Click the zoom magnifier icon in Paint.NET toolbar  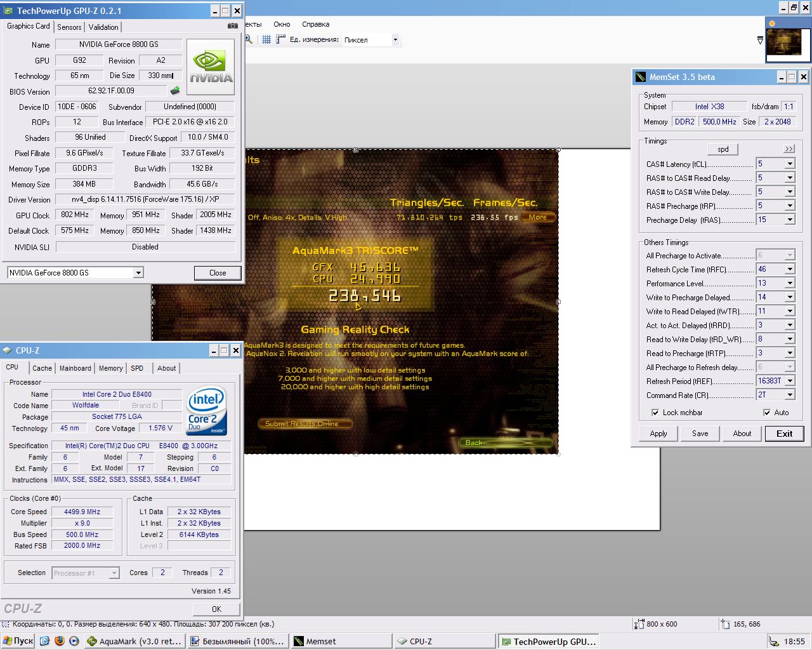point(249,39)
